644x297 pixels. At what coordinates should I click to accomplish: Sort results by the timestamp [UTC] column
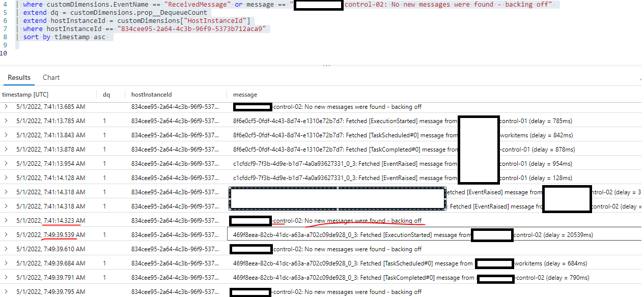tap(26, 95)
